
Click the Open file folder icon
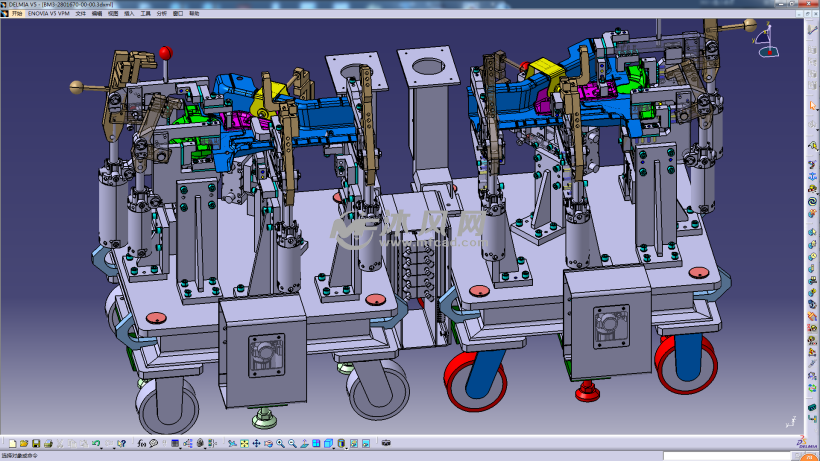click(x=24, y=443)
